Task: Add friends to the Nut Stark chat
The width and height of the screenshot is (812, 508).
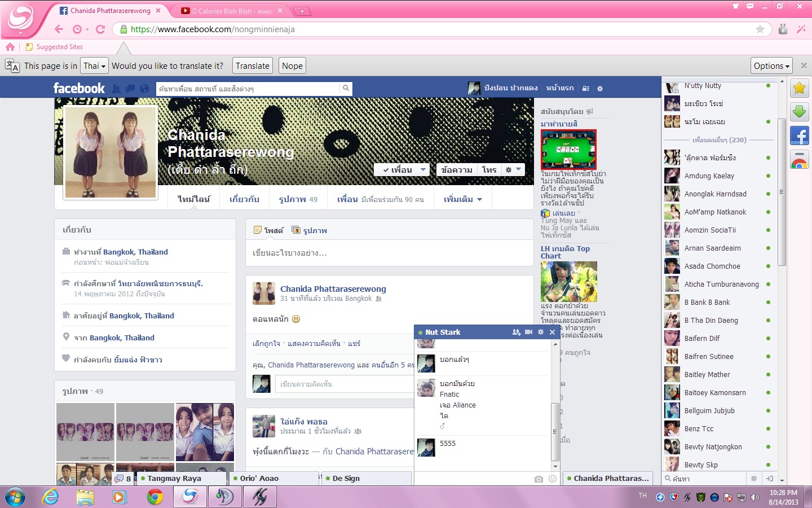Action: (517, 332)
